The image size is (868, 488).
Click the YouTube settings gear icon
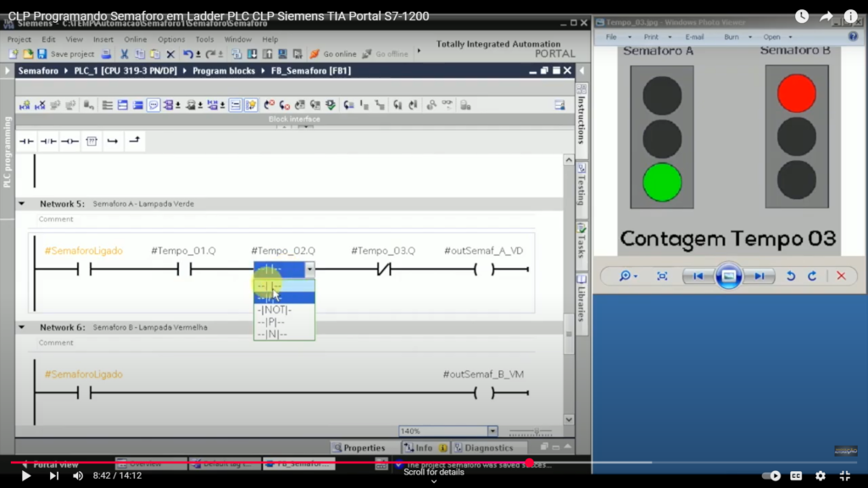coord(821,475)
